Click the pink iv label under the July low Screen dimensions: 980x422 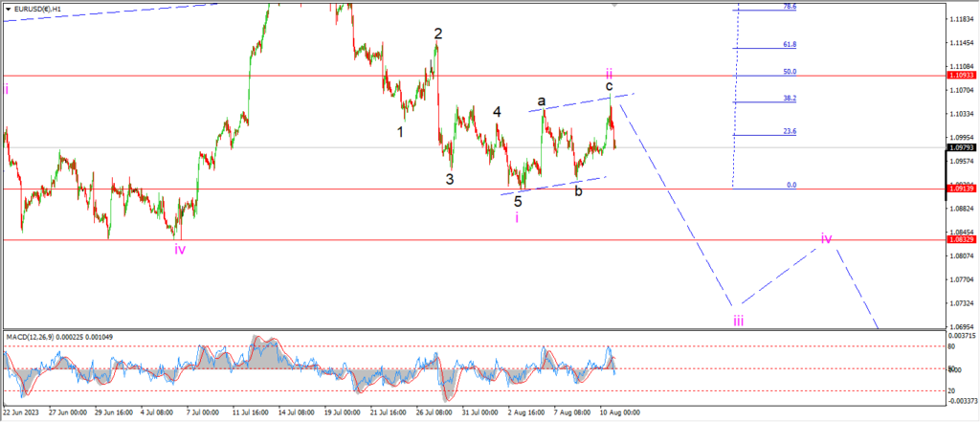click(x=180, y=250)
